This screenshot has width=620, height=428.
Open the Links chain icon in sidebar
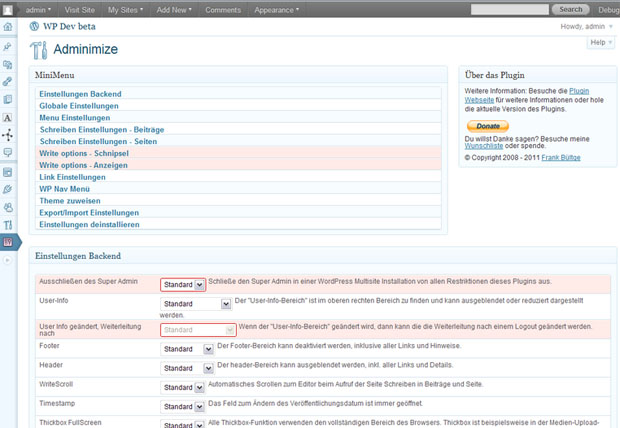click(8, 81)
